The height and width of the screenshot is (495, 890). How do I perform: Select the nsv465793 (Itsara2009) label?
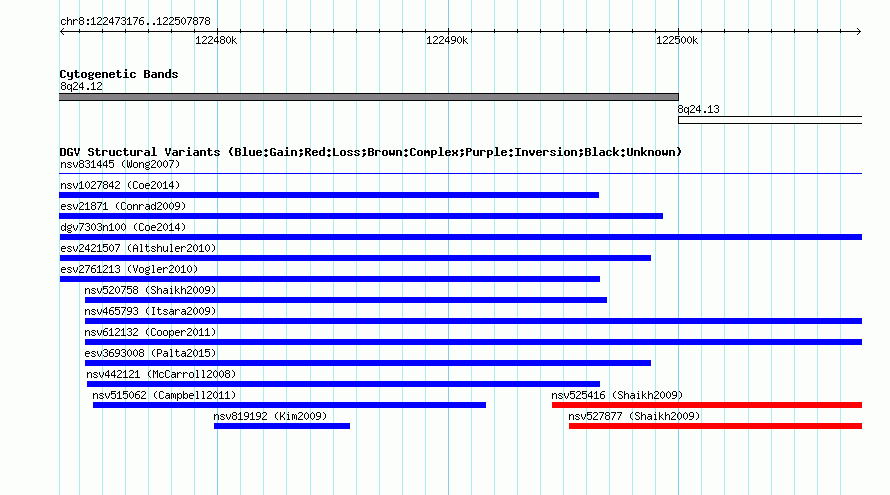coord(150,311)
